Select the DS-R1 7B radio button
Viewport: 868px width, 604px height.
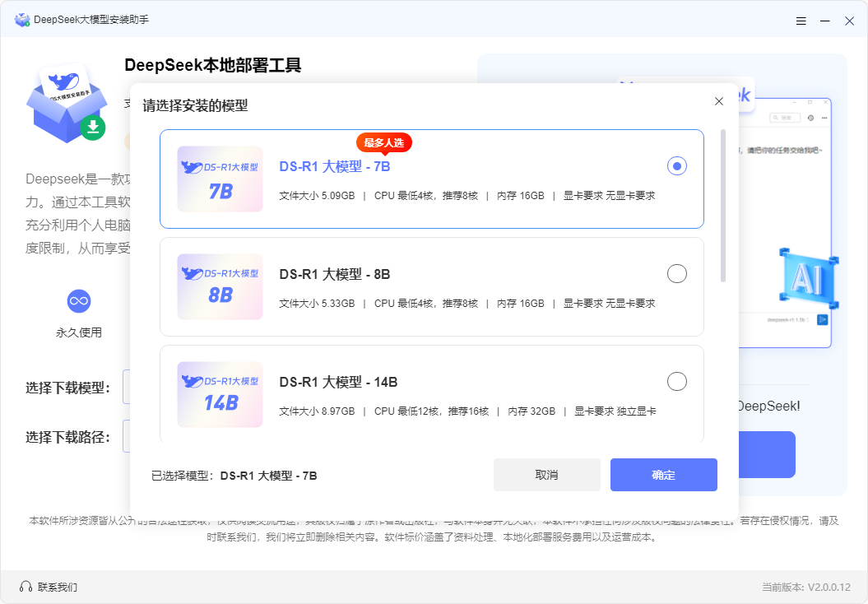pos(676,166)
